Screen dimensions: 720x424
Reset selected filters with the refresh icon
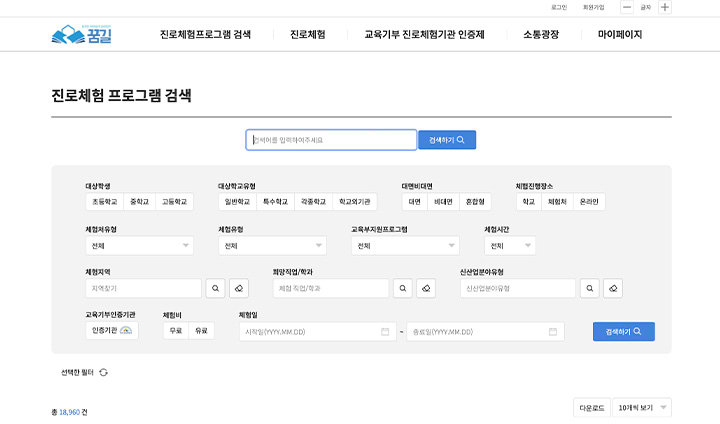click(x=103, y=372)
